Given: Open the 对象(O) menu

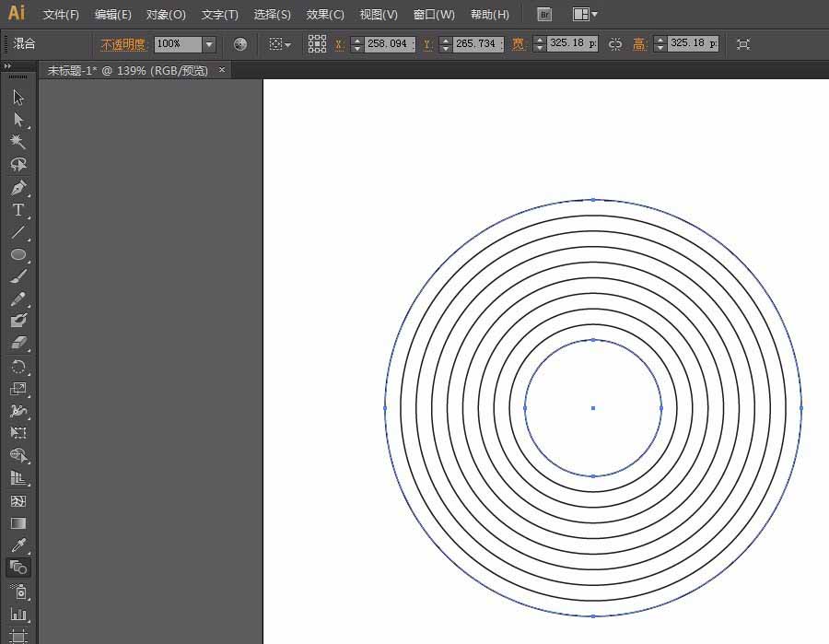Looking at the screenshot, I should (166, 14).
